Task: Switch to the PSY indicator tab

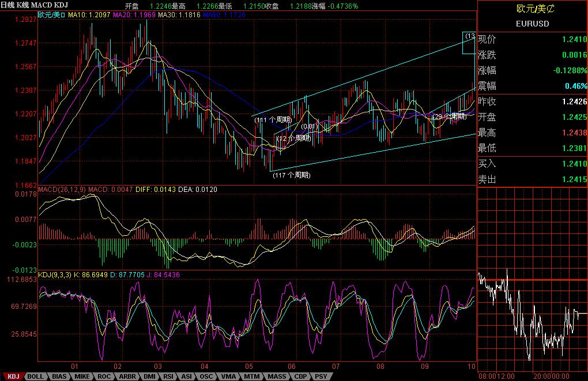Action: click(x=321, y=376)
